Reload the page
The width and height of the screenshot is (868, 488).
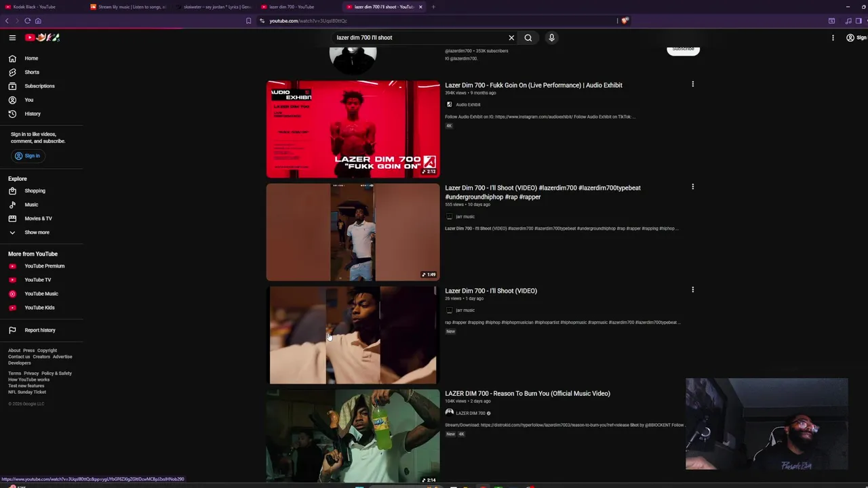coord(27,21)
